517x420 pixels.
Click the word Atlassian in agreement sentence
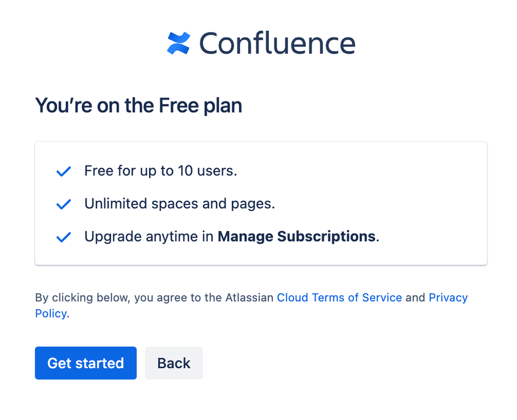249,297
